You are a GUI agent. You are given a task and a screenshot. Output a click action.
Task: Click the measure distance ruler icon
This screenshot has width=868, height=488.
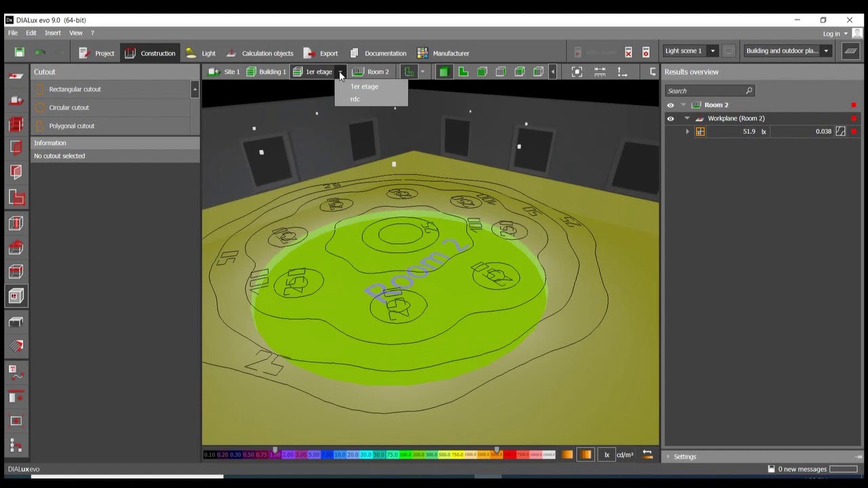(x=600, y=72)
